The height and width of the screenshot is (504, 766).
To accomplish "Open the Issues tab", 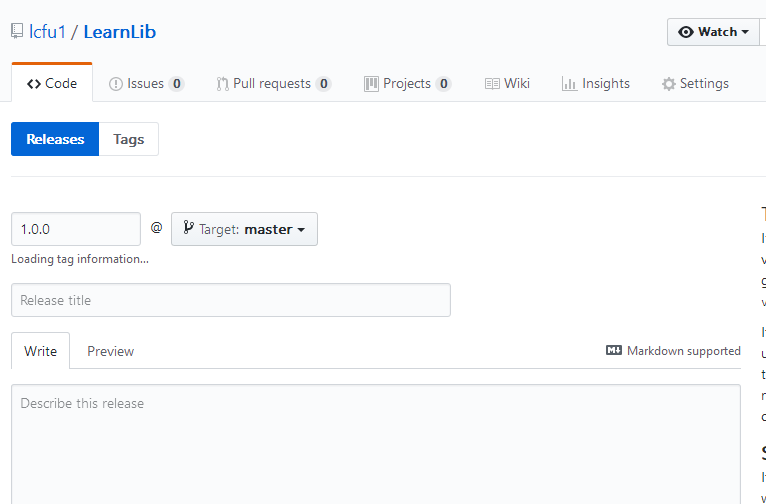I will pyautogui.click(x=146, y=84).
